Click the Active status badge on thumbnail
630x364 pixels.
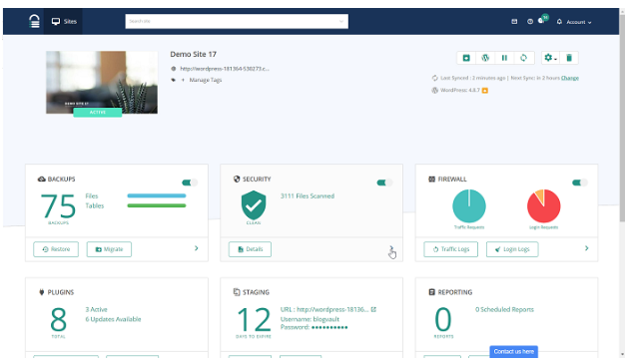[x=98, y=113]
